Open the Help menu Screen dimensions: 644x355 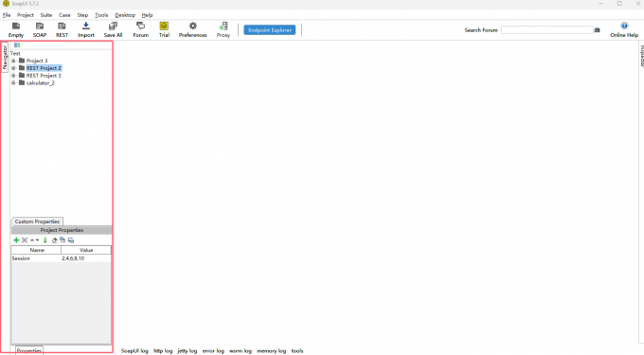pyautogui.click(x=147, y=15)
